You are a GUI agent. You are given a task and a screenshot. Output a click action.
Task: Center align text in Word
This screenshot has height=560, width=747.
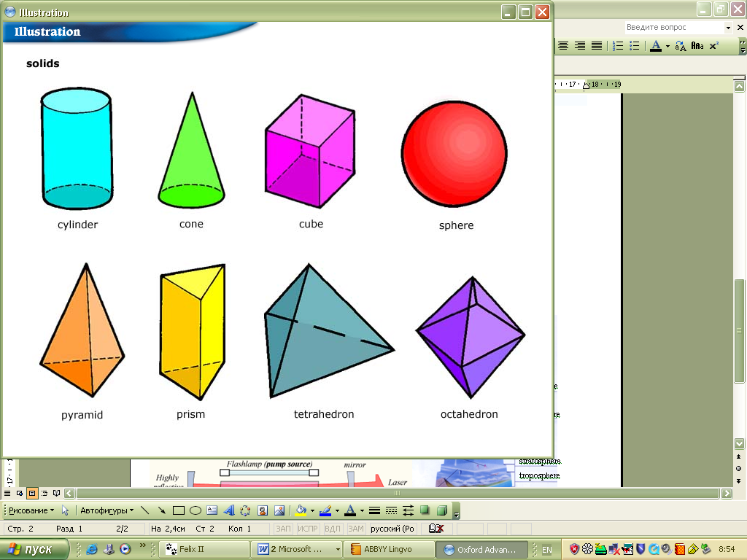563,46
